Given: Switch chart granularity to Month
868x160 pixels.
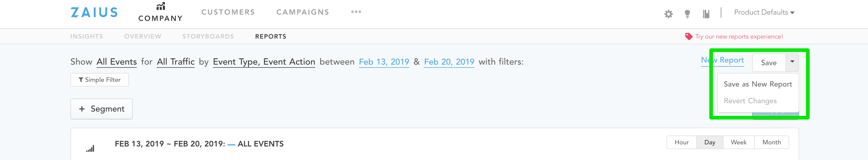Looking at the screenshot, I should [x=771, y=142].
